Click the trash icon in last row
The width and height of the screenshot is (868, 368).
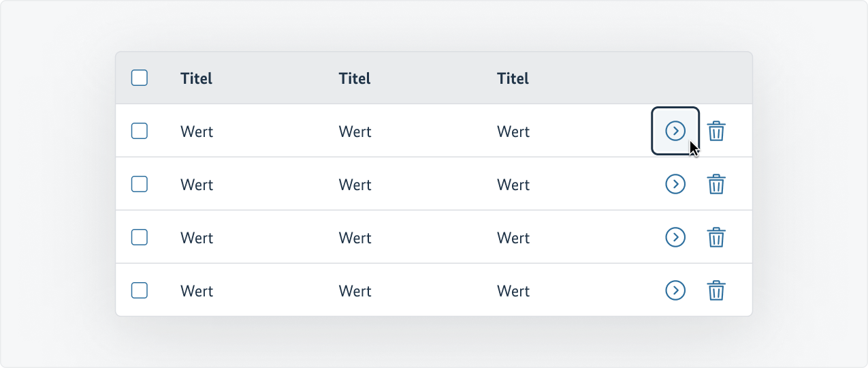click(x=716, y=290)
